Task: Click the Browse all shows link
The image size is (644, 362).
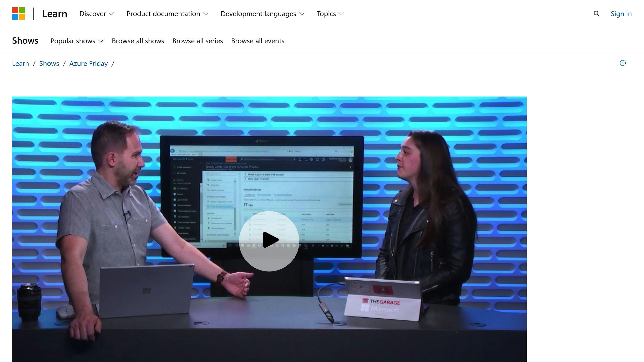Action: [x=138, y=41]
